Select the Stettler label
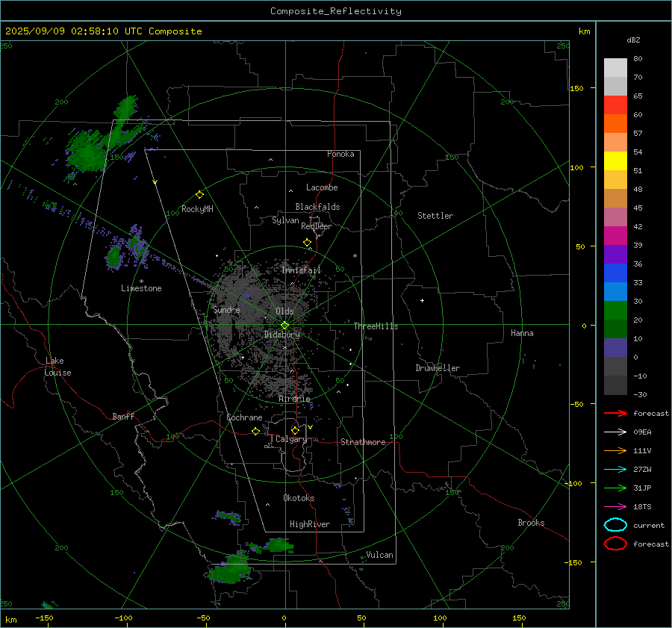The width and height of the screenshot is (672, 628). tap(435, 216)
